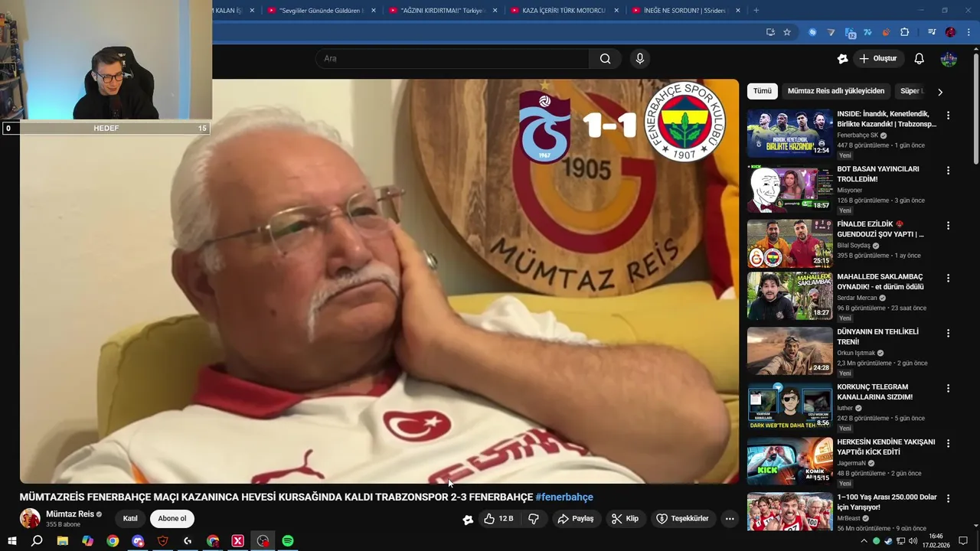
Task: Open options for INSIDE: İnandık, Kenetlendik video
Action: pyautogui.click(x=948, y=116)
